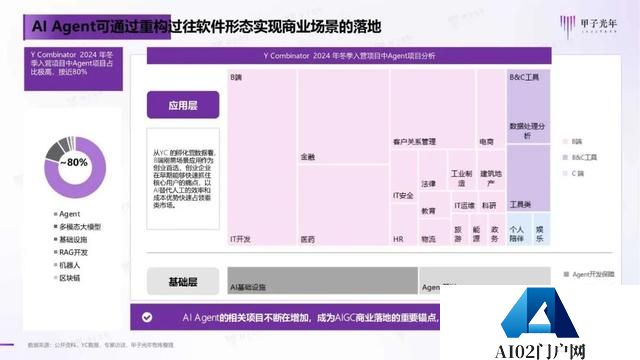The width and height of the screenshot is (640, 360).
Task: Click the 应用层 purple button
Action: (x=183, y=105)
